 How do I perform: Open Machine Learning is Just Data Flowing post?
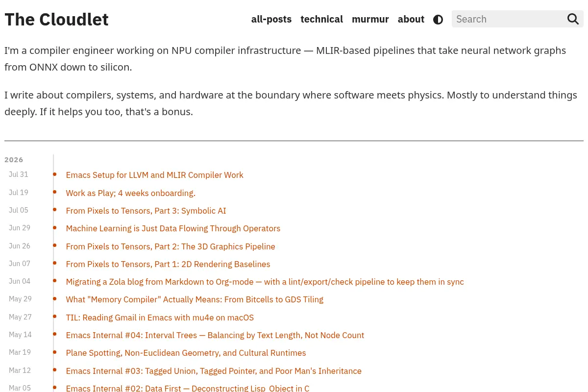(173, 228)
